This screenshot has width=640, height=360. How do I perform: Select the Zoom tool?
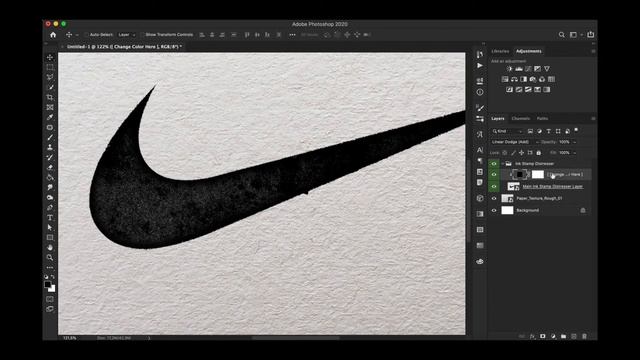coord(50,258)
